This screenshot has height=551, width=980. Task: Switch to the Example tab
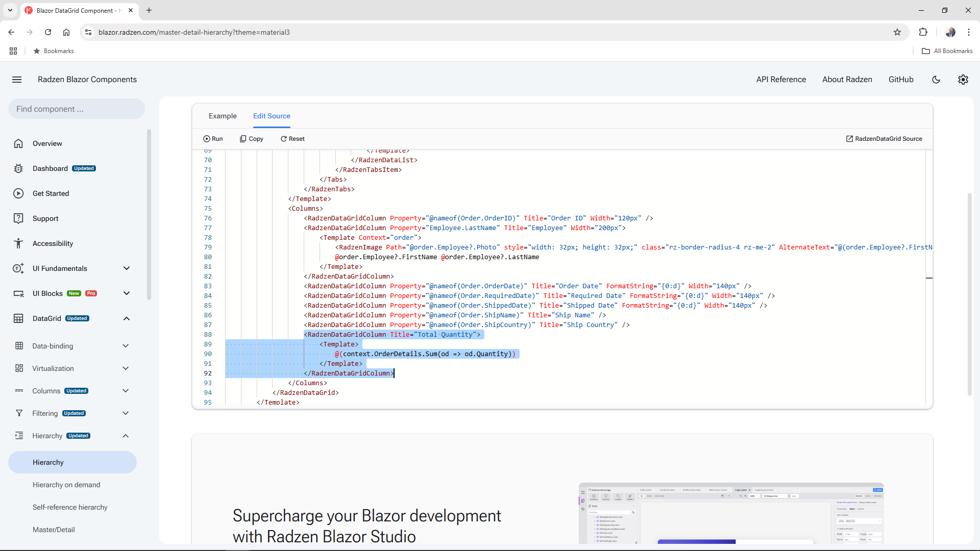pos(223,116)
